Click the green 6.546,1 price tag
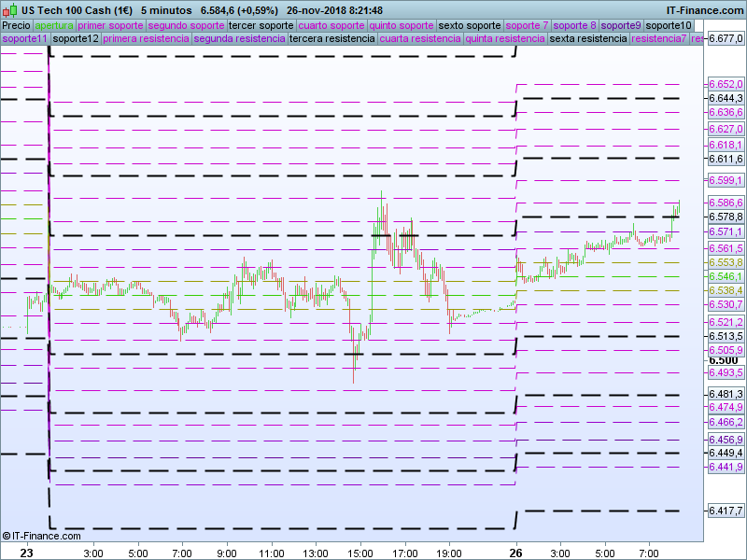This screenshot has width=747, height=560. pyautogui.click(x=725, y=277)
